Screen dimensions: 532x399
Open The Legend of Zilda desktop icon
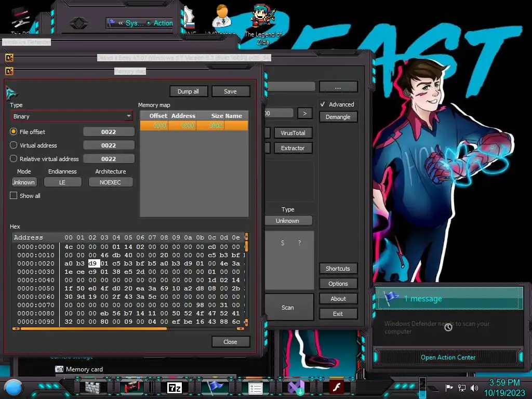pos(263,25)
